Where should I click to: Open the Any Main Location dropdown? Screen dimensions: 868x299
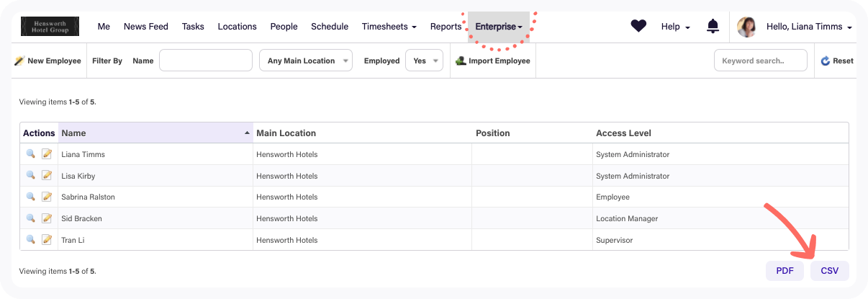[306, 61]
